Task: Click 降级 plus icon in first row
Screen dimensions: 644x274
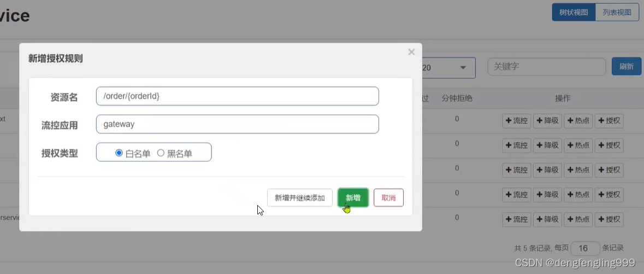Action: (x=539, y=121)
